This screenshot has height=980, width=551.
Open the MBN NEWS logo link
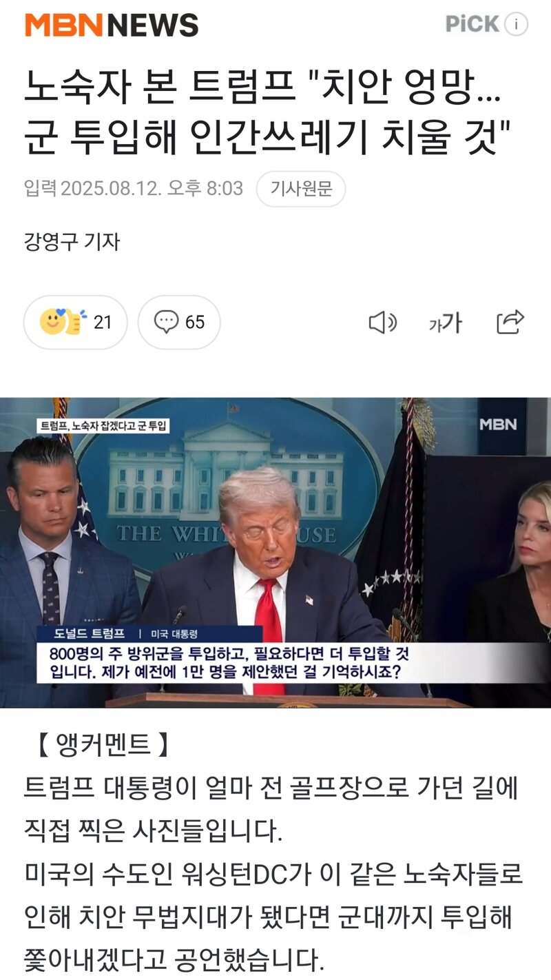tap(112, 25)
